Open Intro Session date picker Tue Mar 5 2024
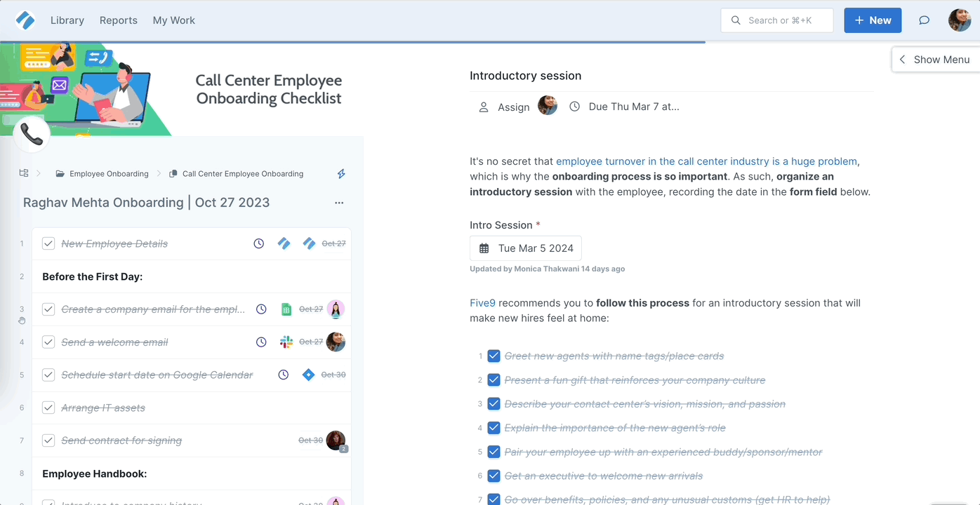This screenshot has width=980, height=505. click(x=526, y=248)
